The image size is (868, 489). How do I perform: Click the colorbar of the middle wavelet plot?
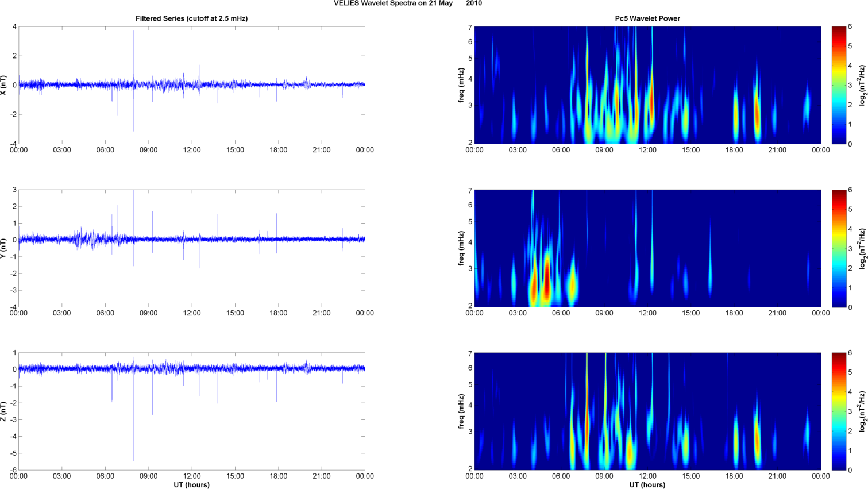coord(839,248)
